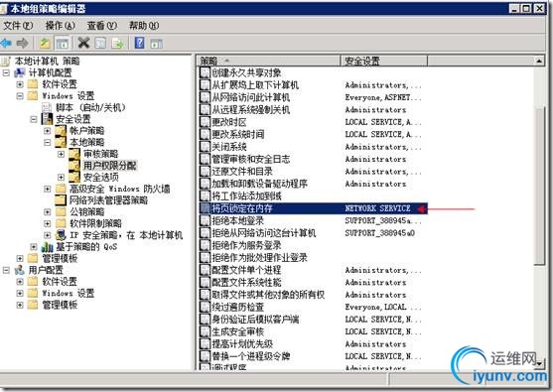Select 本地计算机 策略 root node
The width and height of the screenshot is (553, 392).
[47, 61]
